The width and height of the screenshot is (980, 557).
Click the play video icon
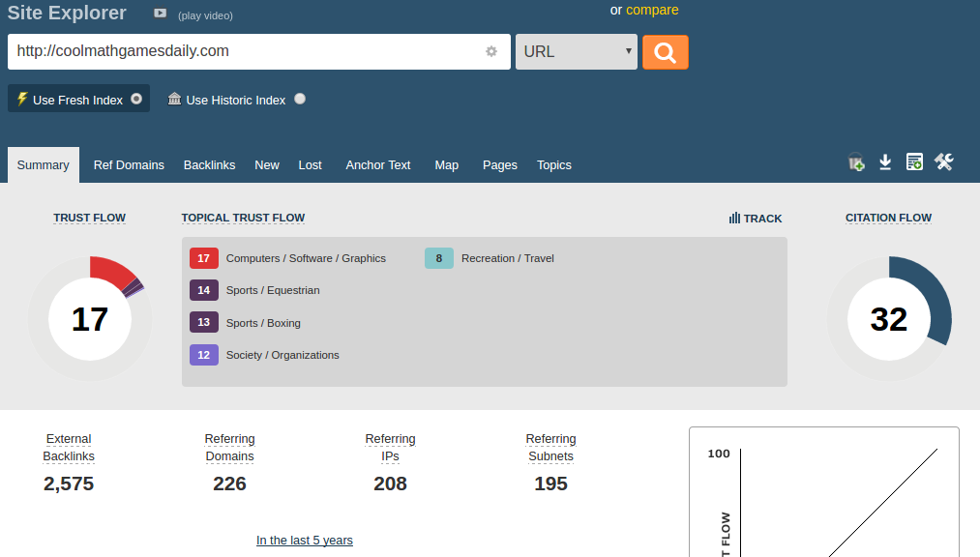pos(160,14)
